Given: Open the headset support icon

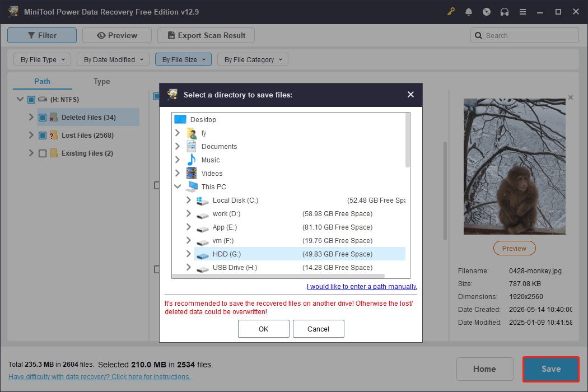Looking at the screenshot, I should [505, 12].
